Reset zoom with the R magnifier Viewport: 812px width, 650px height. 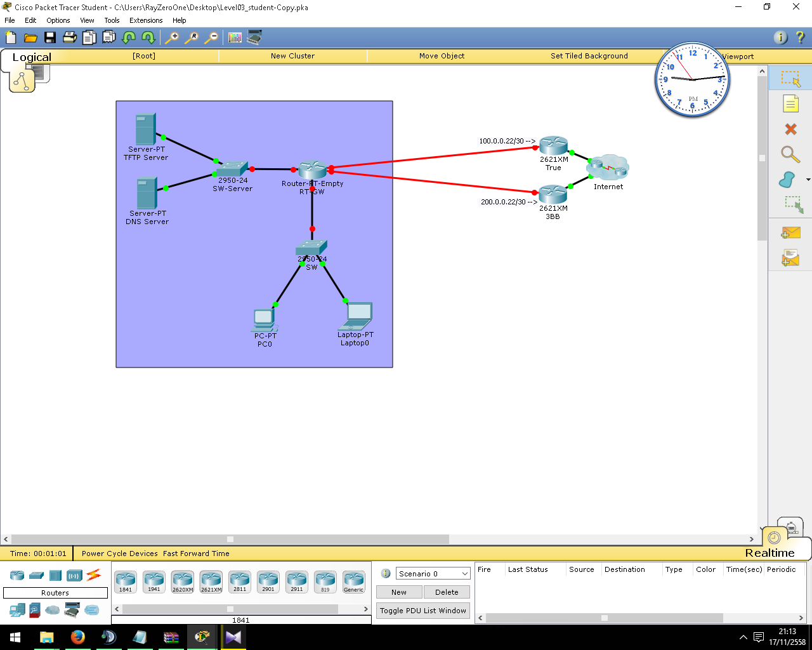click(x=191, y=37)
